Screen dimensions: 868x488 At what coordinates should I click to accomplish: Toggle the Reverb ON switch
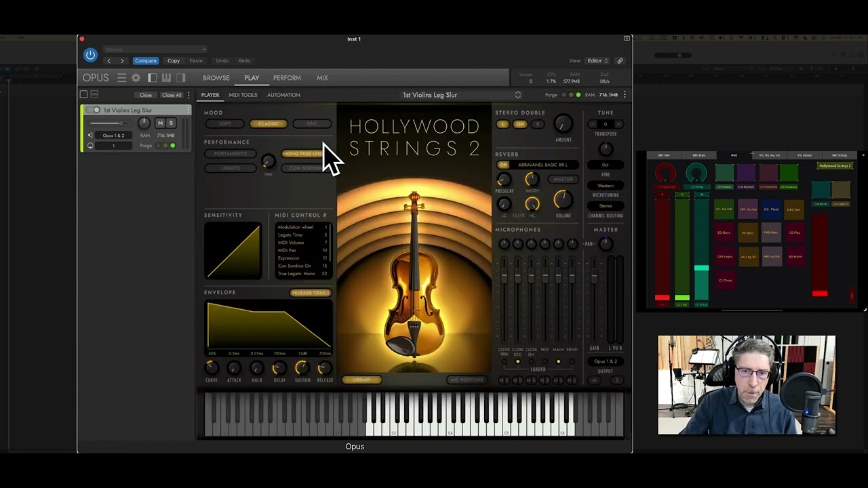point(503,165)
